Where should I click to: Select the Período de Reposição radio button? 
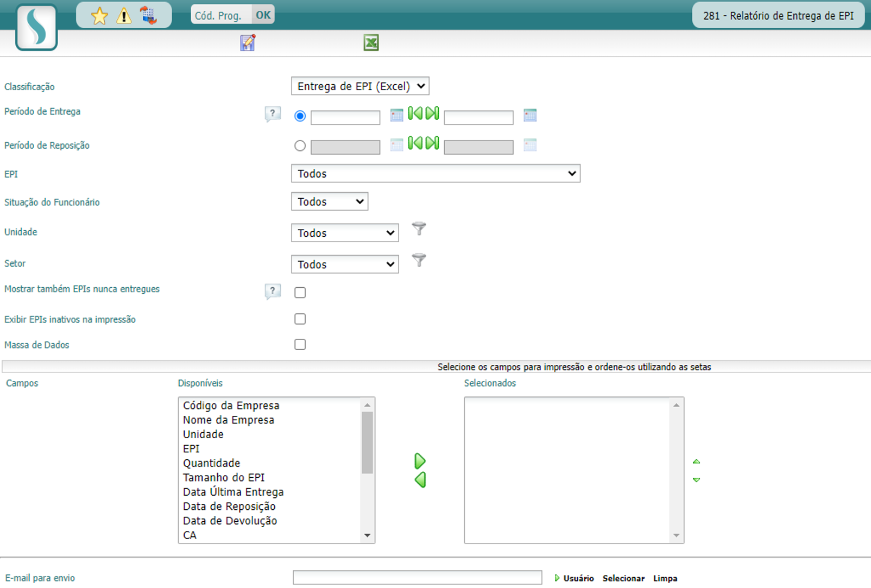[300, 146]
